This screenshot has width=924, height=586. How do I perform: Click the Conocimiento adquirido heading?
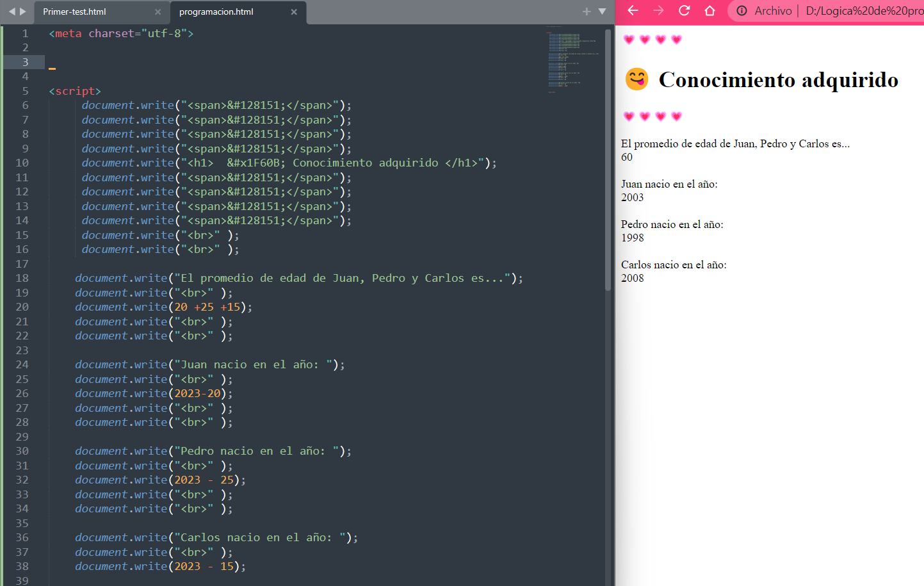778,79
